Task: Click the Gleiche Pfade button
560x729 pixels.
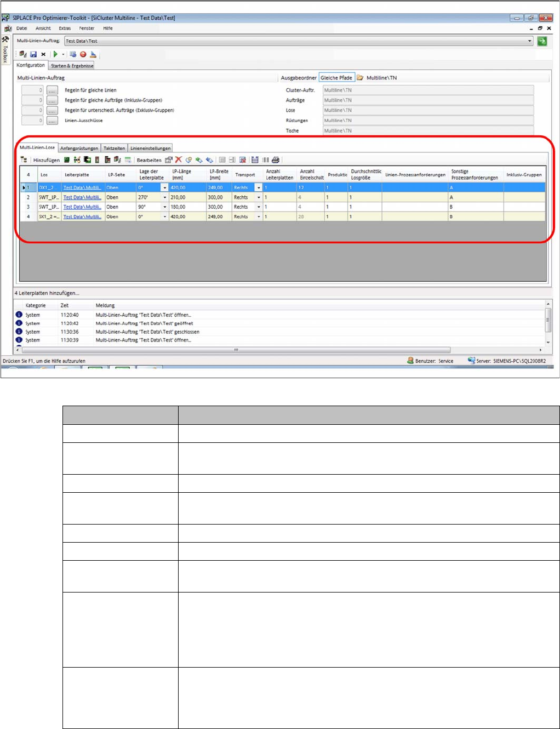Action: pyautogui.click(x=336, y=78)
